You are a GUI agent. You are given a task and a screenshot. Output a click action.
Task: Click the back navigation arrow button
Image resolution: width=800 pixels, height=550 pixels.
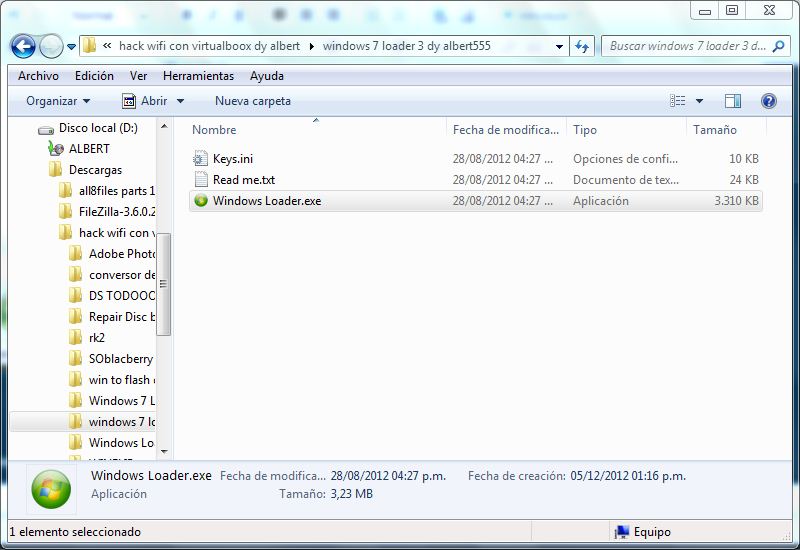pyautogui.click(x=24, y=46)
